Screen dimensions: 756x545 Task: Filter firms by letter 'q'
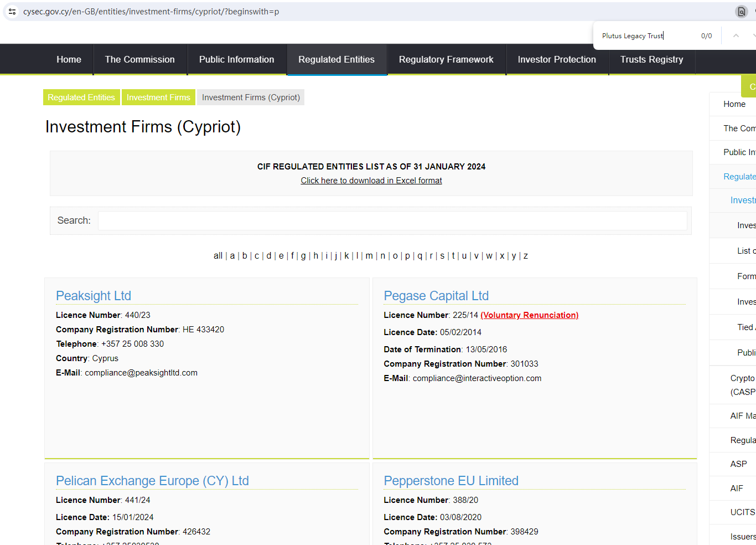420,256
